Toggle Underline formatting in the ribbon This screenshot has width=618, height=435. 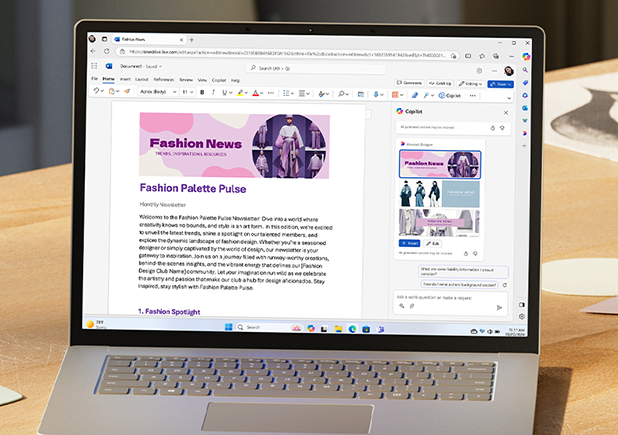coord(226,92)
